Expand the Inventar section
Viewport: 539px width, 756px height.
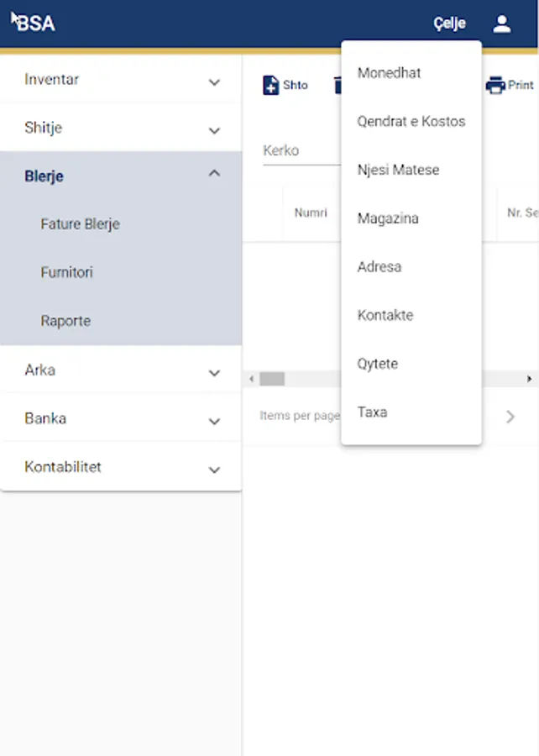[214, 81]
